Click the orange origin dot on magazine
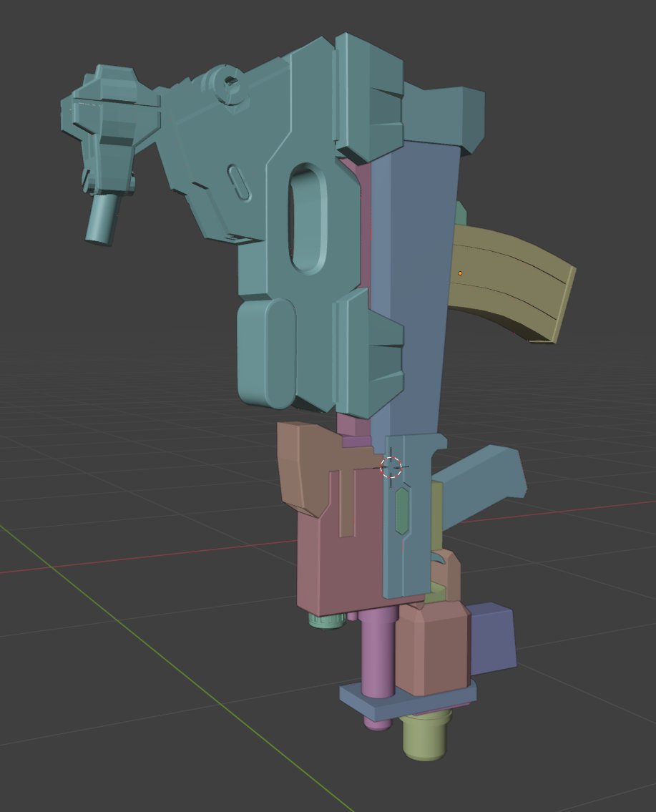Screen dimensions: 656x812 (460, 273)
